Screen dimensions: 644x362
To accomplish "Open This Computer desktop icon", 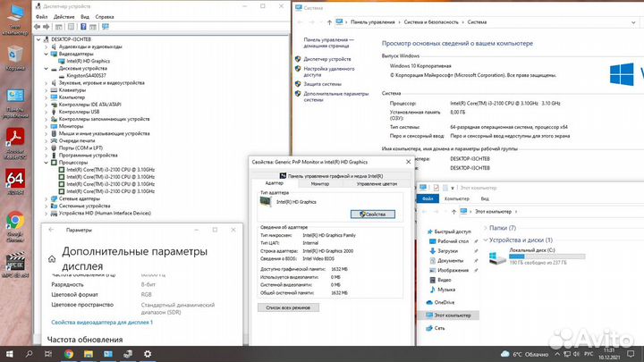I will pos(15,19).
